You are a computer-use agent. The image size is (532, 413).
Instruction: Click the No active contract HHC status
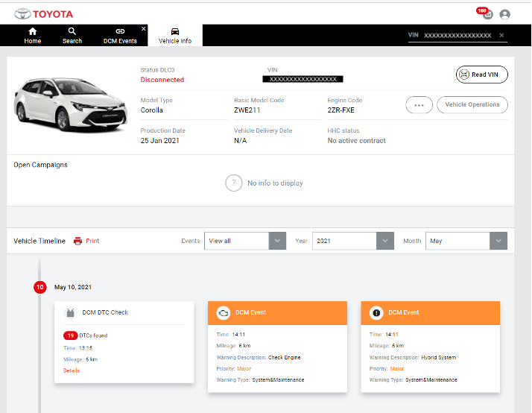click(x=356, y=140)
